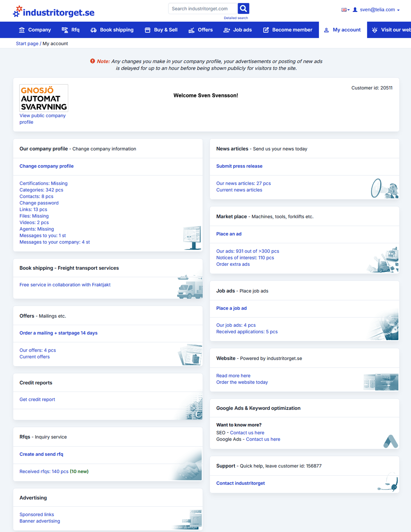Viewport: 411px width, 532px height.
Task: Click the headset icon in Support
Action: click(x=388, y=483)
